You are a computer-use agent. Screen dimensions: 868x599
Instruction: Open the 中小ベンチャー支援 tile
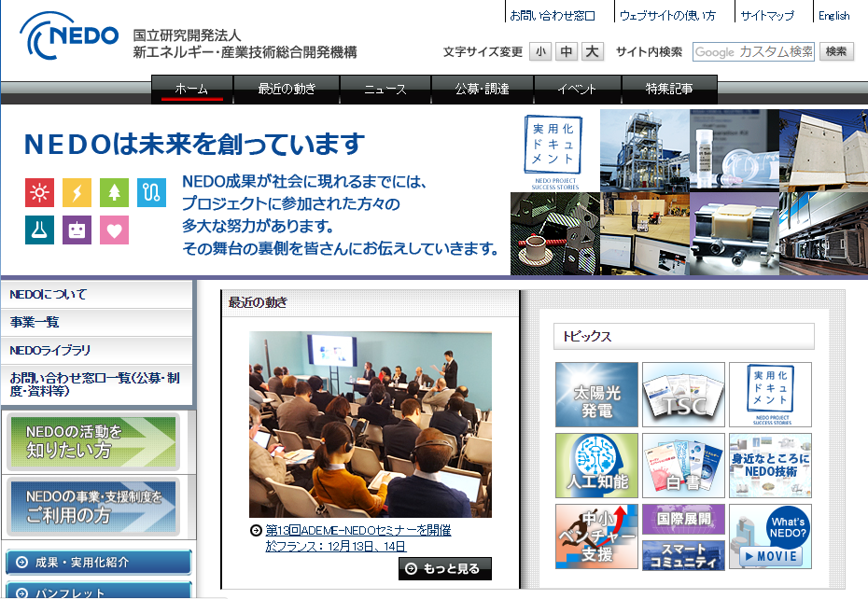point(596,536)
